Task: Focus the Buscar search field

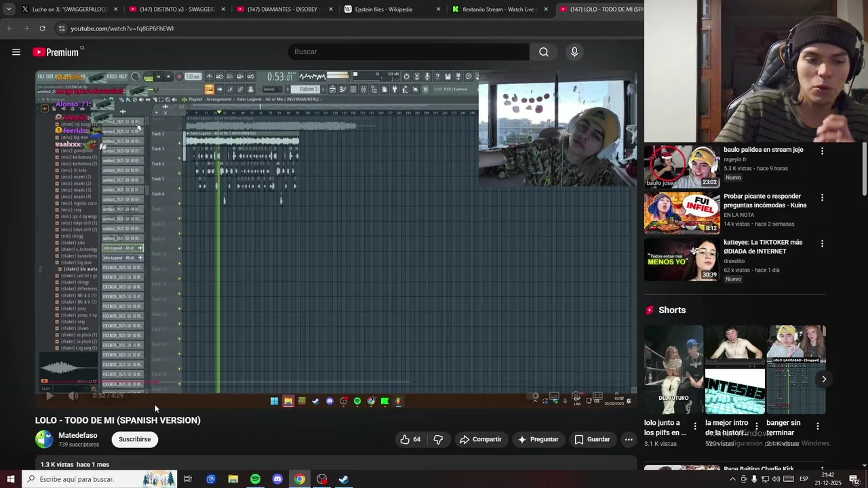Action: 409,52
